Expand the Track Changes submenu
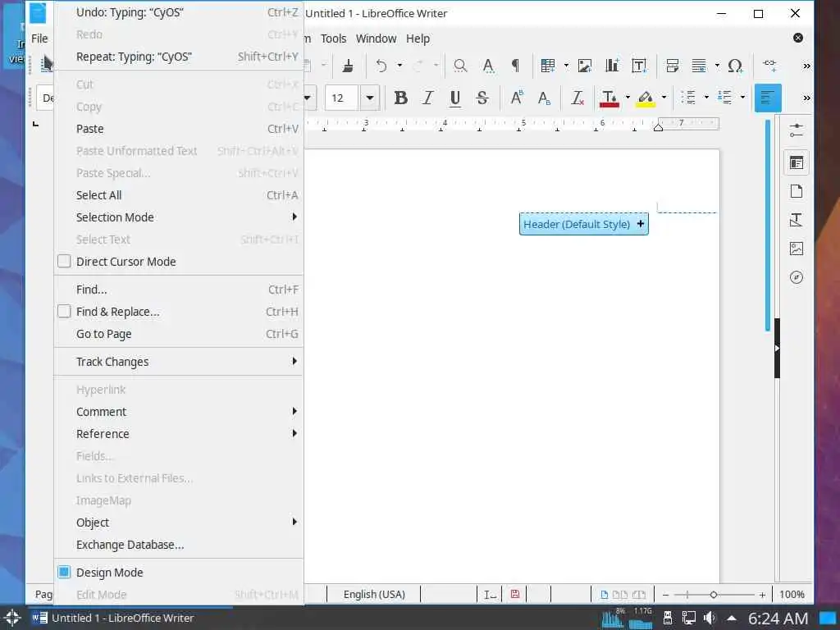840x630 pixels. [x=179, y=362]
